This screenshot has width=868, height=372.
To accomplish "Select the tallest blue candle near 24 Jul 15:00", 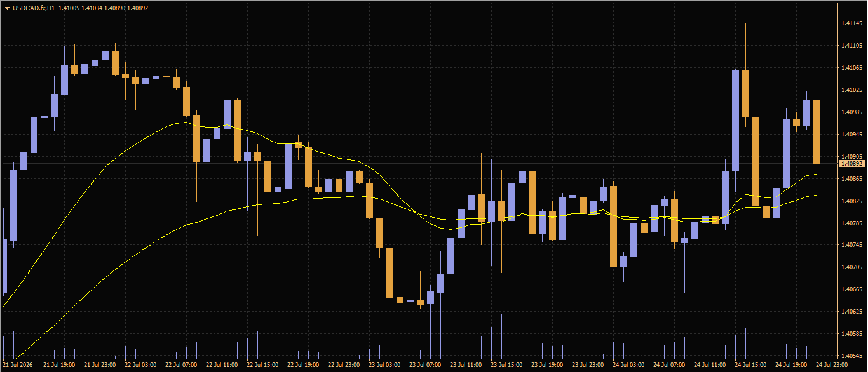I will pos(736,121).
